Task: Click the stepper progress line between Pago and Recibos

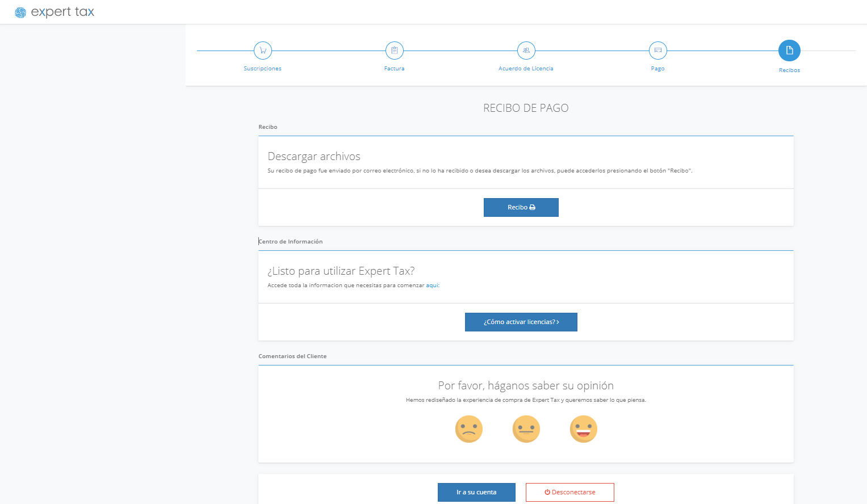Action: click(724, 50)
